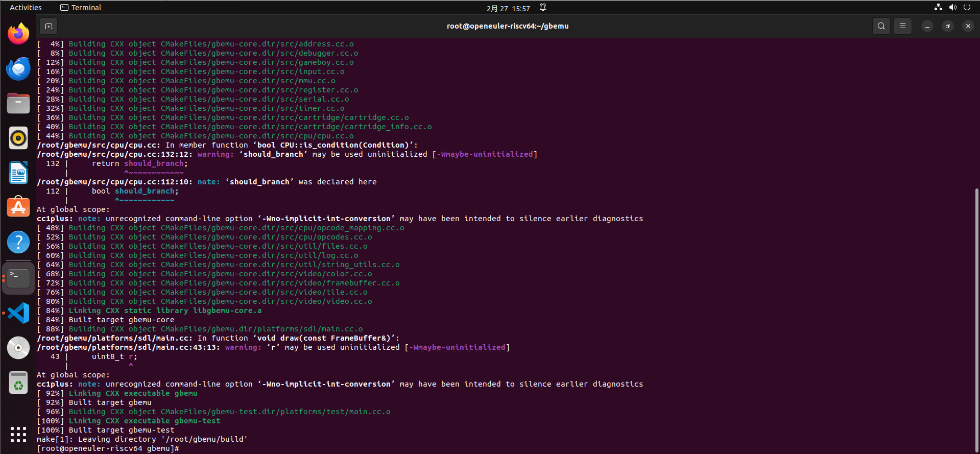Viewport: 980px width, 454px height.
Task: Click the 'Linking CXX static library libgbemu-core.a' line
Action: click(x=149, y=310)
